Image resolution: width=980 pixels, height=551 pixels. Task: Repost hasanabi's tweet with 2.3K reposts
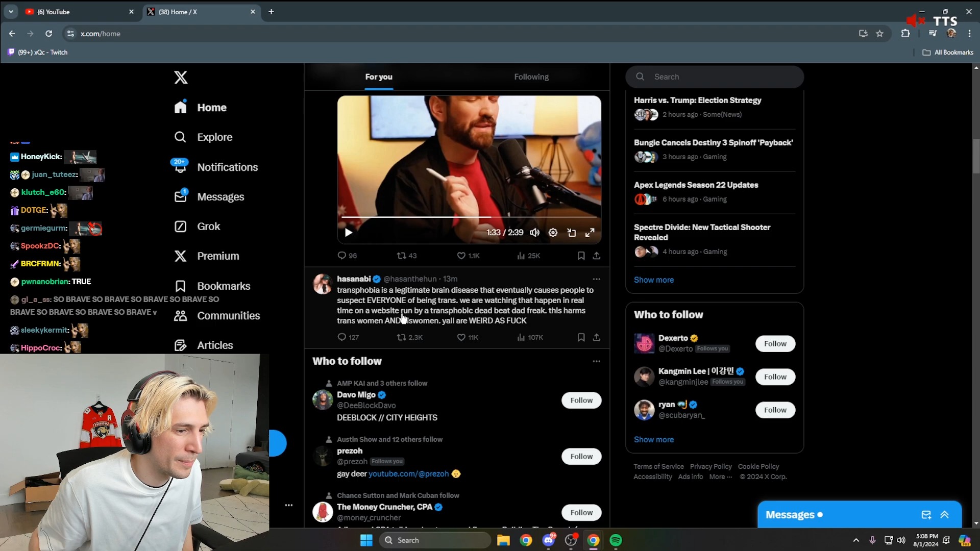pyautogui.click(x=410, y=337)
